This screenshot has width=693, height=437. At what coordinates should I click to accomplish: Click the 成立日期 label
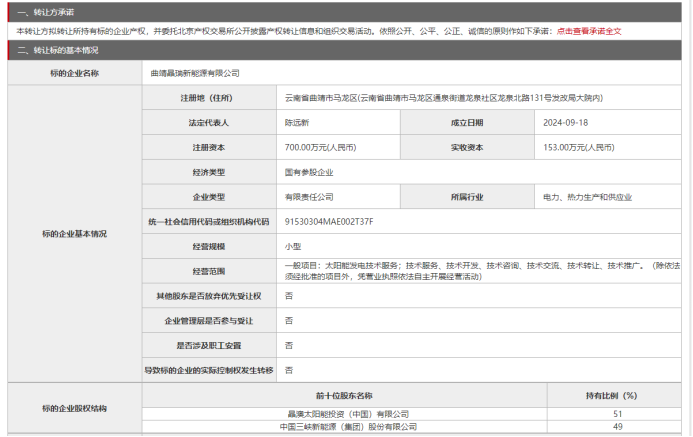(x=467, y=123)
